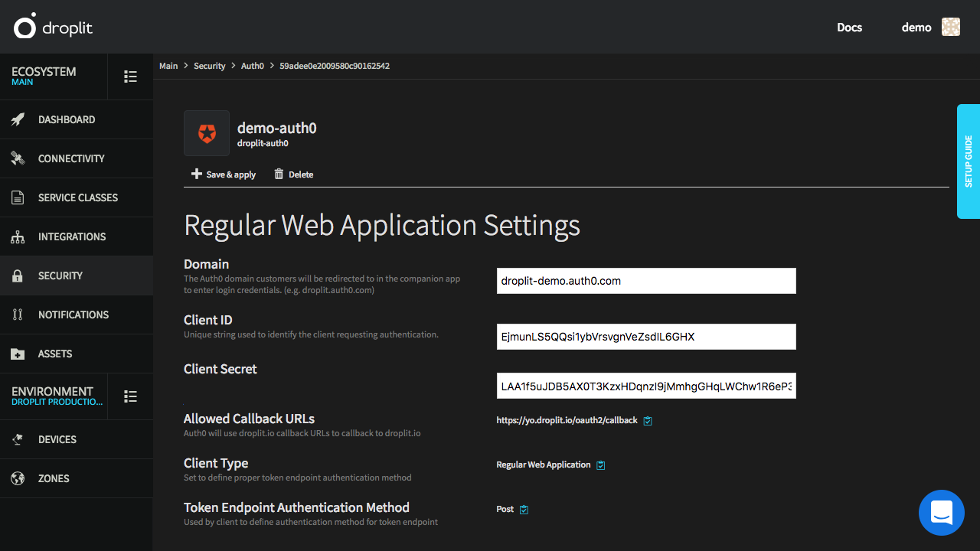Open the Connectivity menu item
The width and height of the screenshot is (980, 551).
pyautogui.click(x=77, y=158)
